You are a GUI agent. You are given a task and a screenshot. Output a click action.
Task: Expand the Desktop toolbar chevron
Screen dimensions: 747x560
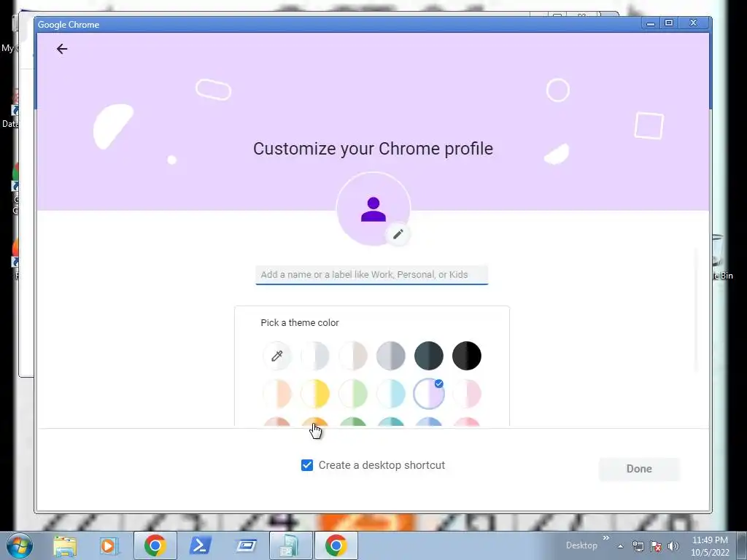pyautogui.click(x=606, y=538)
